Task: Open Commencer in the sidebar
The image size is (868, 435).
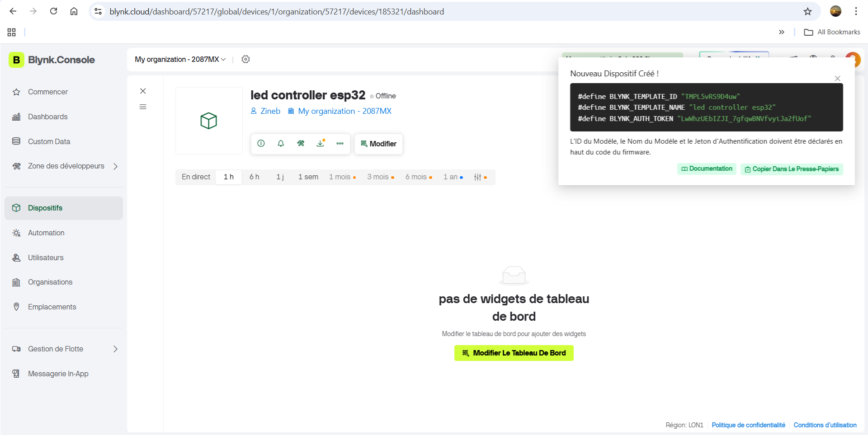Action: 64,92
